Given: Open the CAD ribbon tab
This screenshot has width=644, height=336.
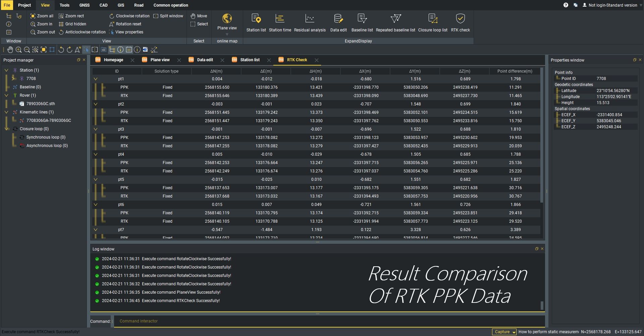Looking at the screenshot, I should pos(104,5).
